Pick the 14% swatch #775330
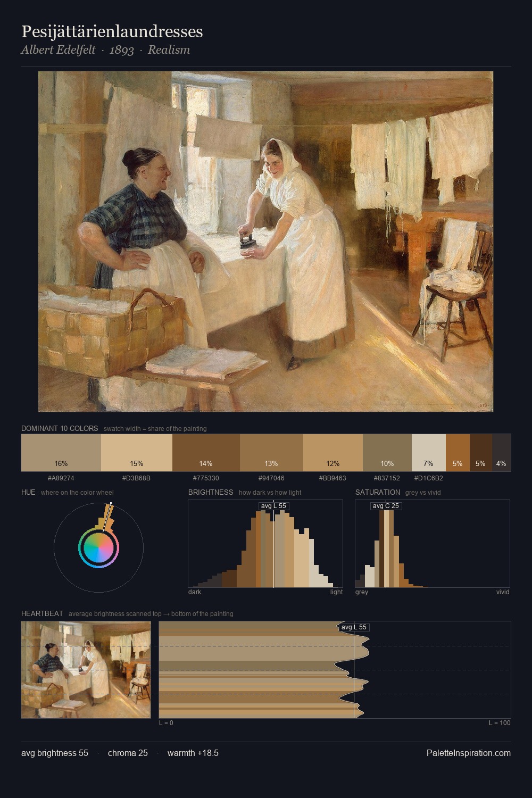This screenshot has height=798, width=532. pyautogui.click(x=206, y=453)
